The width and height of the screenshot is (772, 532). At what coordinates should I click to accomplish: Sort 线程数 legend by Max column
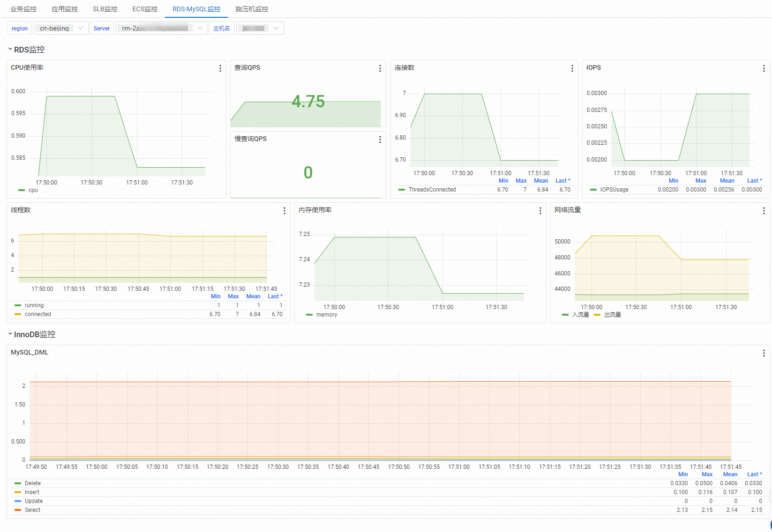pos(233,296)
